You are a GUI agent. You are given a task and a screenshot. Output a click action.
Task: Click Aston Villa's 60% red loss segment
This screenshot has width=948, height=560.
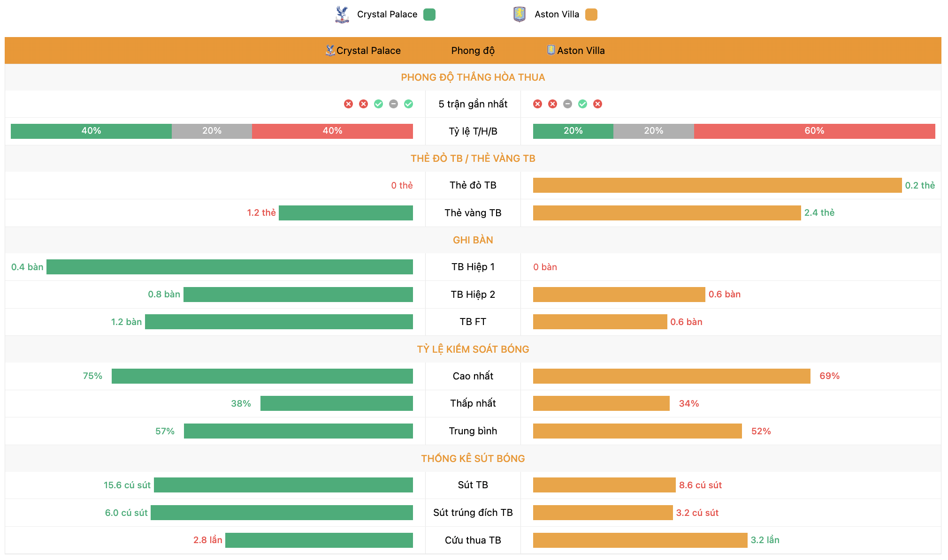coord(815,131)
